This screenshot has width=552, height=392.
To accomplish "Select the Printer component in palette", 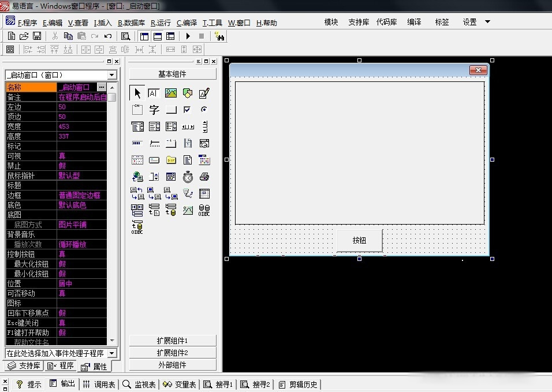I will 204,177.
